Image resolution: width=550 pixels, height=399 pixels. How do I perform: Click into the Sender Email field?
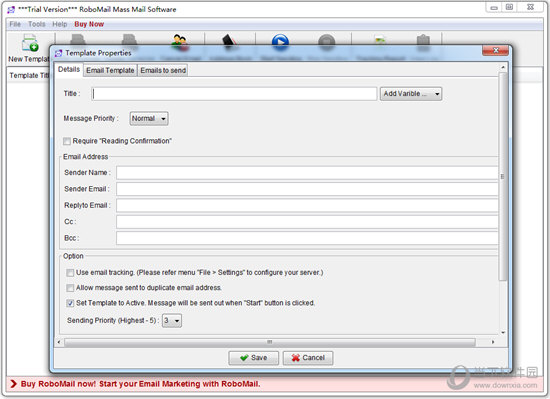coord(307,189)
